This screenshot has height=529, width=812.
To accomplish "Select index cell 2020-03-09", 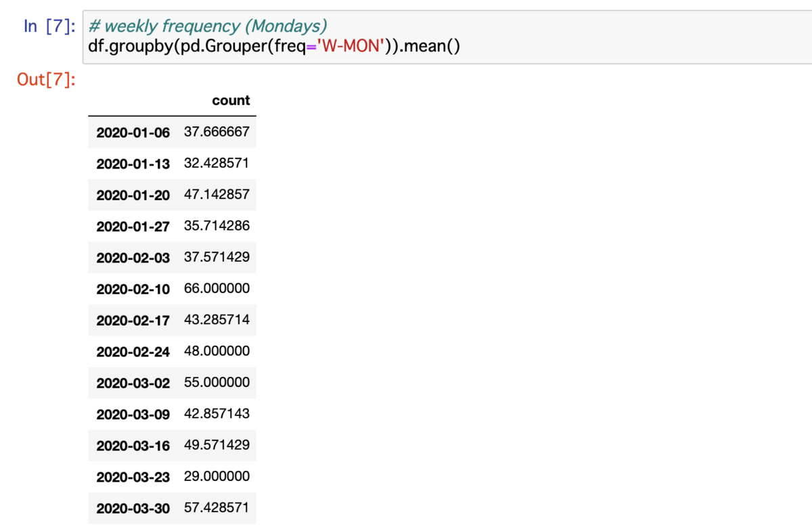I will [x=133, y=414].
